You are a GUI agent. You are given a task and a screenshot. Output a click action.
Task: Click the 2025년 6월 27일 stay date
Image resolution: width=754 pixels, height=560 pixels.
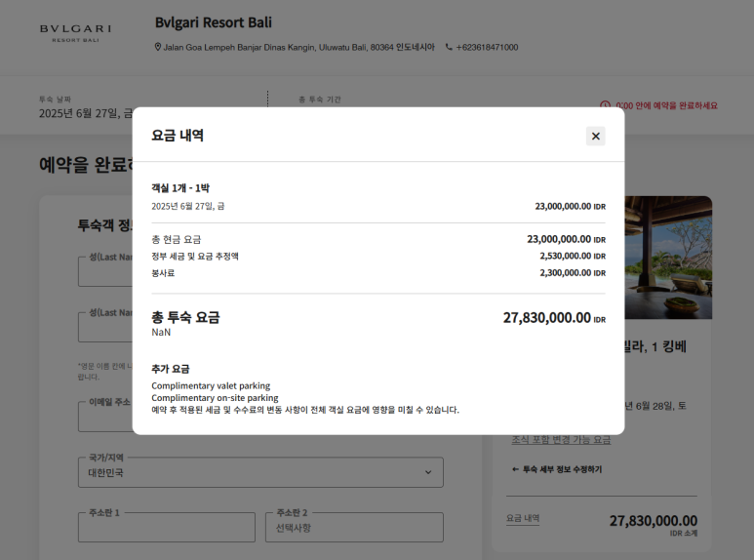pyautogui.click(x=80, y=113)
